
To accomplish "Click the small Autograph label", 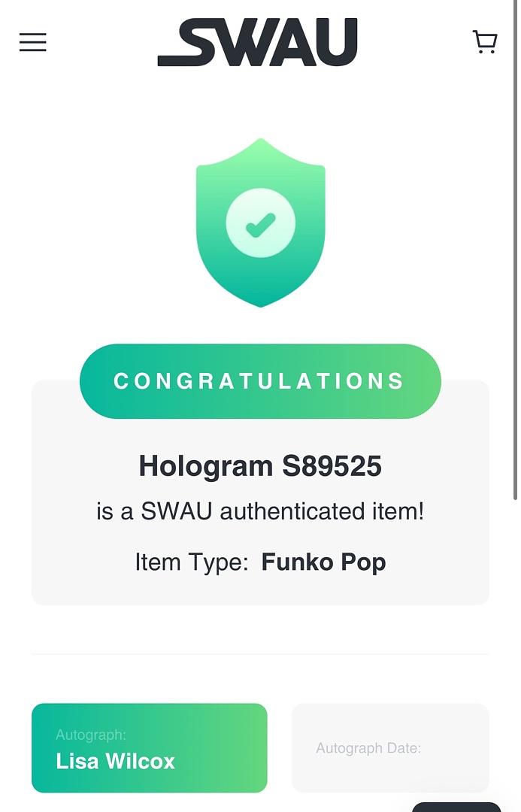I will 91,735.
